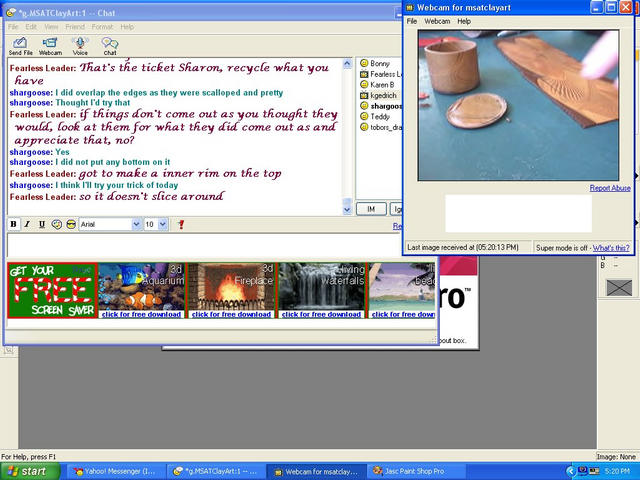
Task: Enable Voice chat toolbar icon
Action: [x=80, y=46]
